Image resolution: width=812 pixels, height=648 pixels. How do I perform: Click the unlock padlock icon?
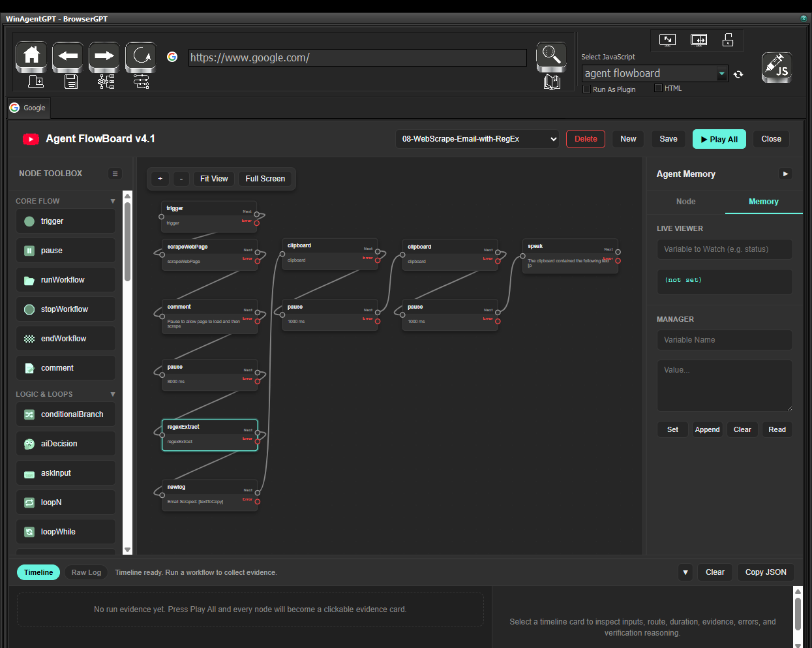coord(728,40)
